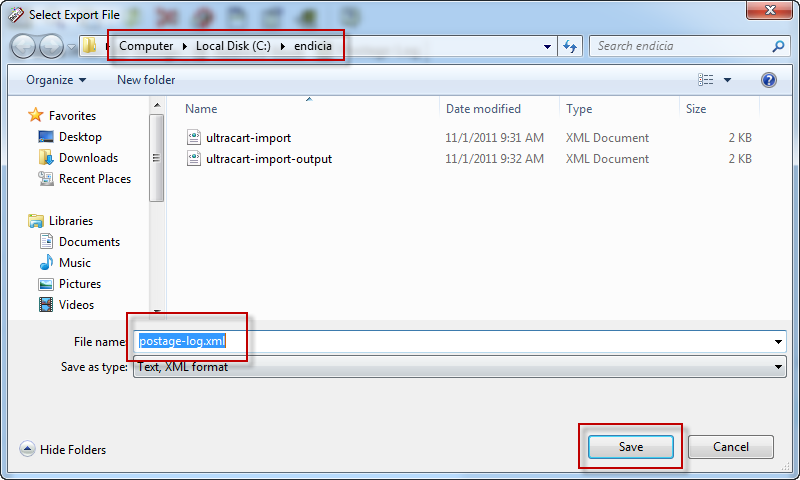Screen dimensions: 800x480
Task: Click Favorites in navigation pane
Action: click(x=72, y=116)
